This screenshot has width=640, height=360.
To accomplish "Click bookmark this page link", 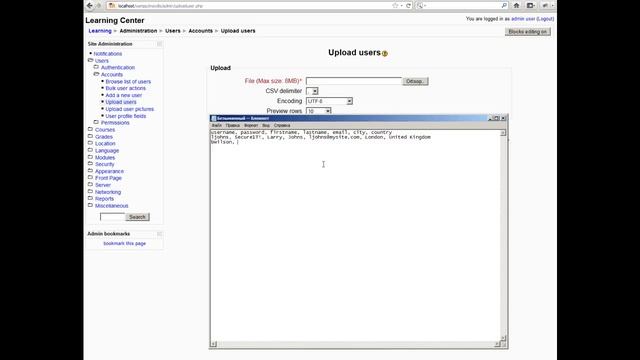I will coord(124,243).
